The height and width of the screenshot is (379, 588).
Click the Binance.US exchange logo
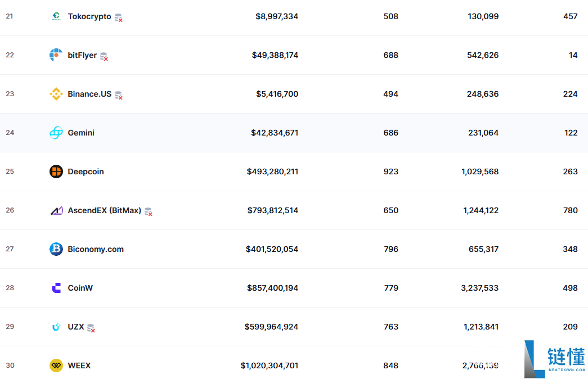coord(56,94)
